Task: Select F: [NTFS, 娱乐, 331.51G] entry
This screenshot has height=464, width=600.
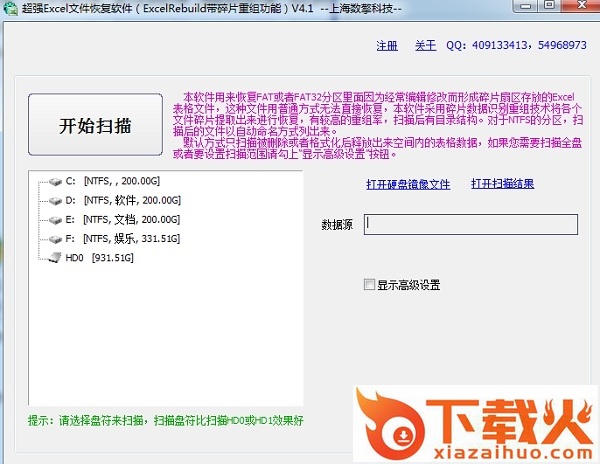Action: [x=122, y=239]
